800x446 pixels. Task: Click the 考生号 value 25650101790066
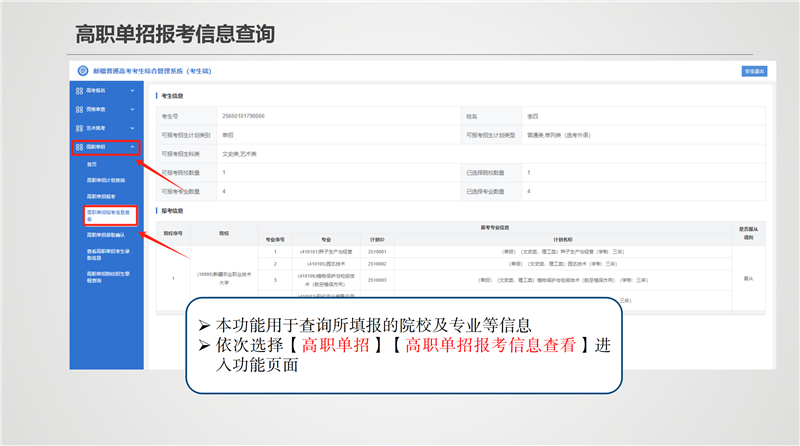[244, 116]
